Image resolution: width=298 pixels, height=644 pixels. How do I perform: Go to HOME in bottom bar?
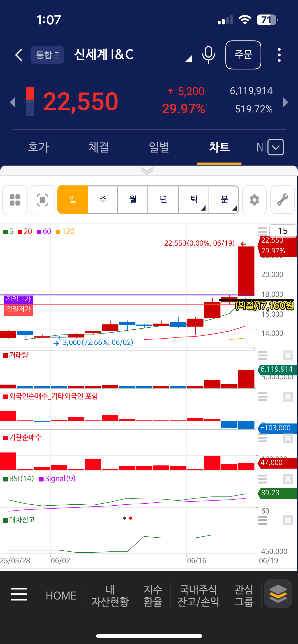pos(61,596)
